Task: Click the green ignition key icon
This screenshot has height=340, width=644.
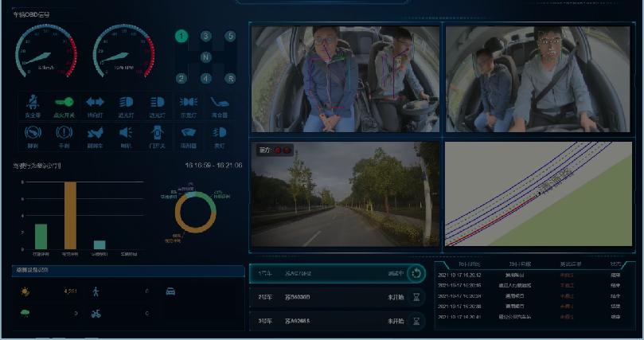Action: click(64, 103)
